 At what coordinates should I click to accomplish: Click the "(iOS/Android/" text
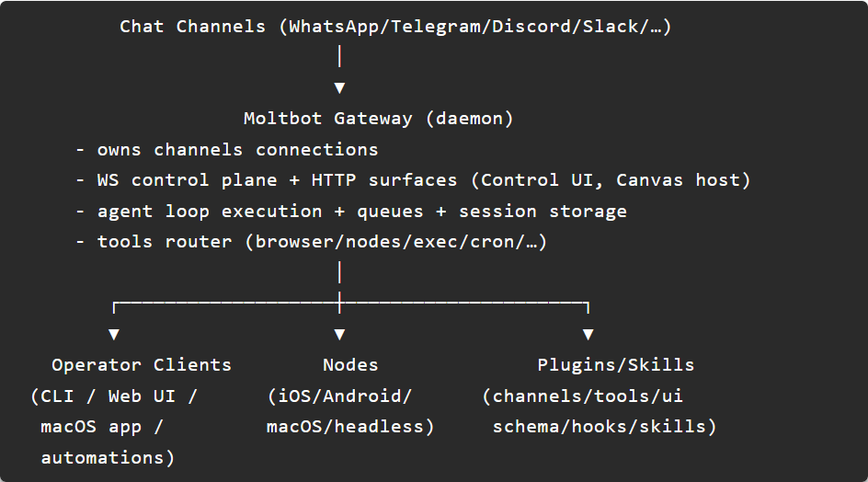tap(340, 396)
